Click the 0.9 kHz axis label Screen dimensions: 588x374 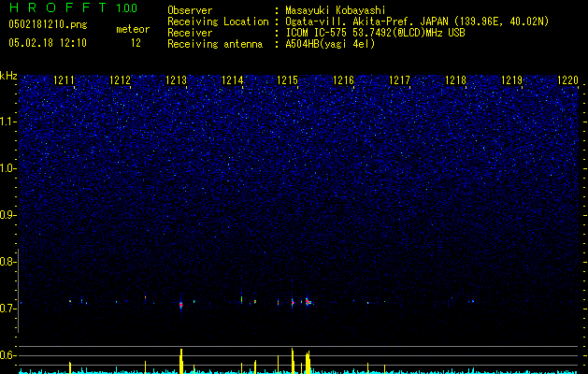point(7,215)
